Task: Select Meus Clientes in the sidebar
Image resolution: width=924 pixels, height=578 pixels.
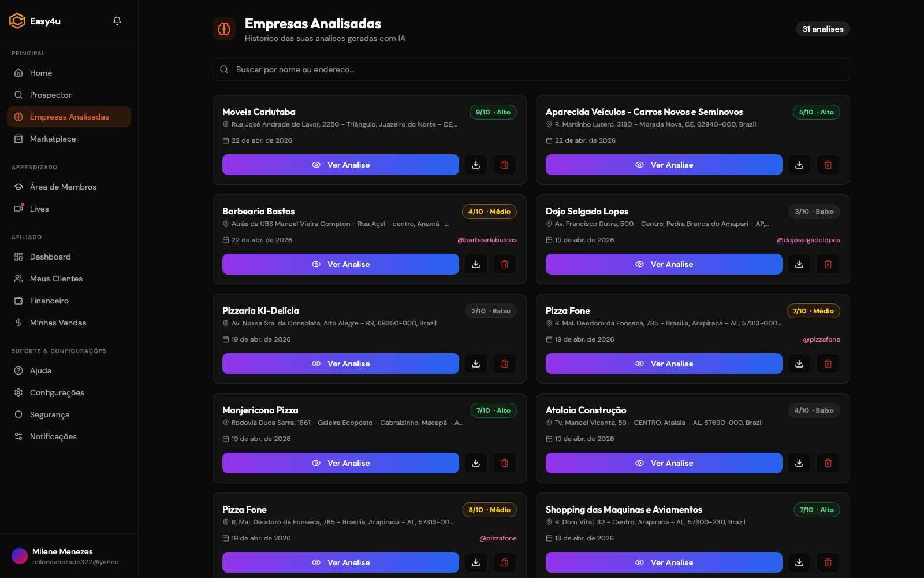Action: [x=56, y=279]
